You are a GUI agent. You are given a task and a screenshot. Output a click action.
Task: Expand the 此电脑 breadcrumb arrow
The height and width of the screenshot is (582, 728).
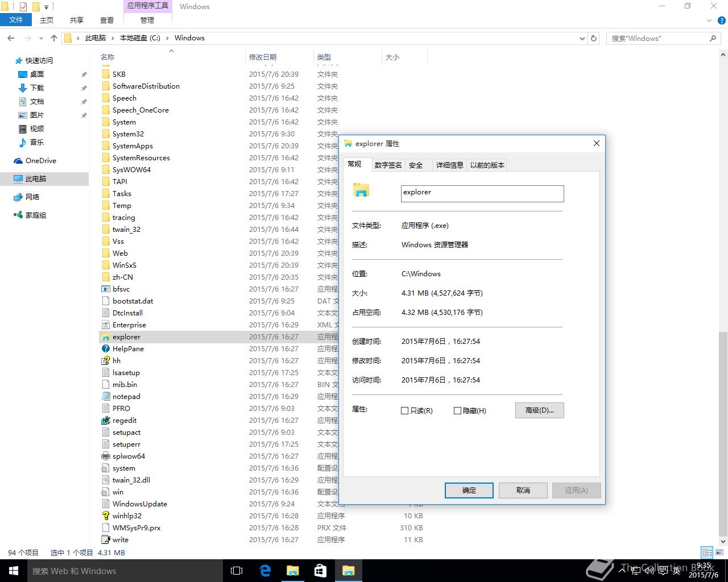click(x=113, y=38)
